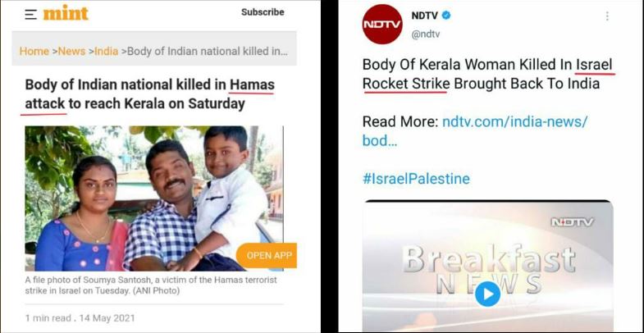Open the Soumya Santosh family photo
The height and width of the screenshot is (333, 644).
coord(154,198)
